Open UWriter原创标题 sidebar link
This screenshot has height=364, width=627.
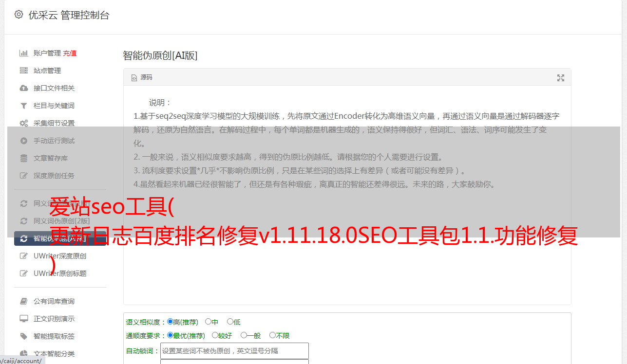[x=60, y=273]
